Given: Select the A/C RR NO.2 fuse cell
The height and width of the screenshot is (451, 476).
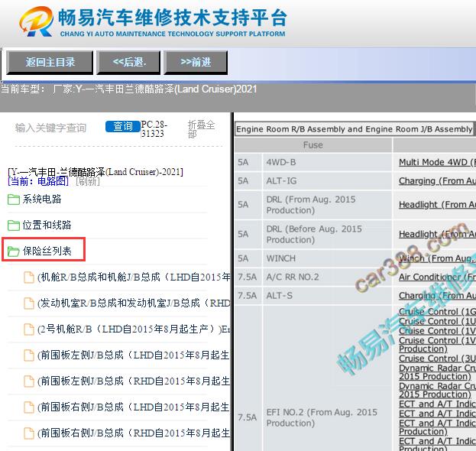Looking at the screenshot, I should click(327, 277).
